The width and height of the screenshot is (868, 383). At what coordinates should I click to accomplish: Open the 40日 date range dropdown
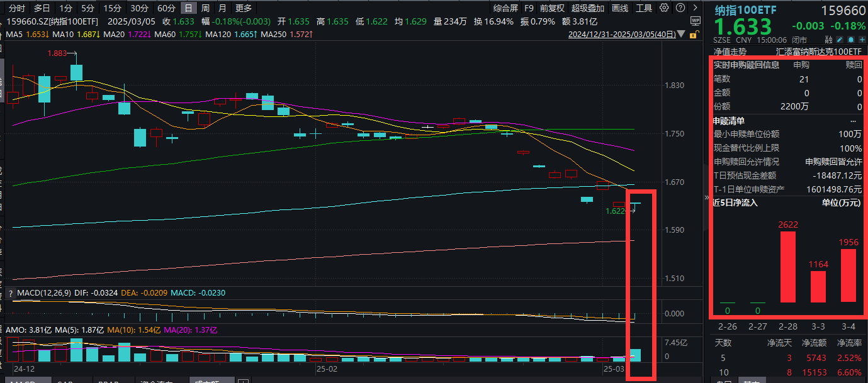point(682,35)
